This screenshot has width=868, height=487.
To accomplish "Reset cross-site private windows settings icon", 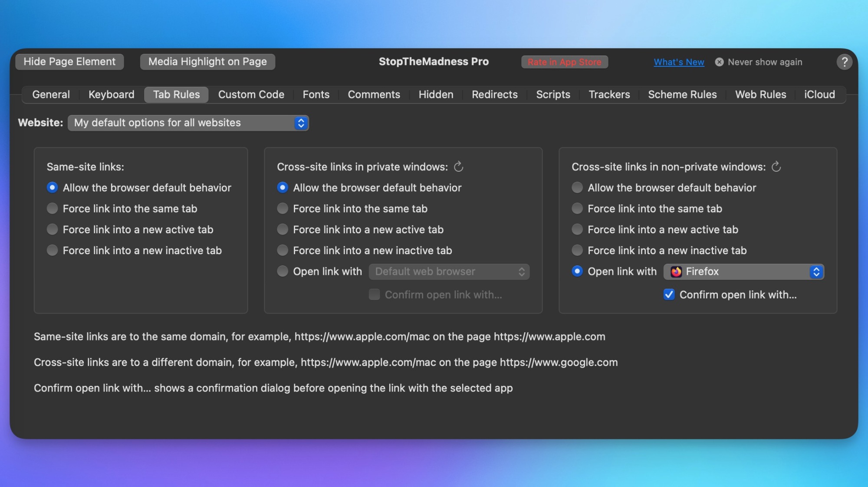I will [459, 167].
